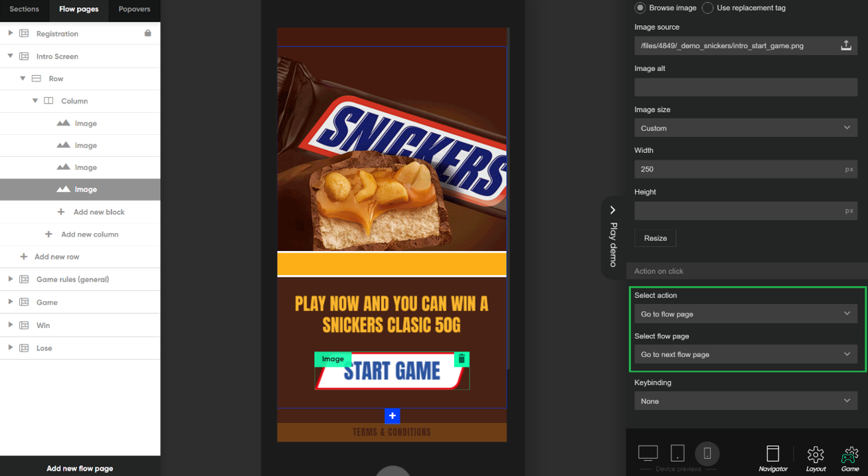The image size is (868, 476).
Task: Switch to tablet device preview
Action: pyautogui.click(x=677, y=453)
